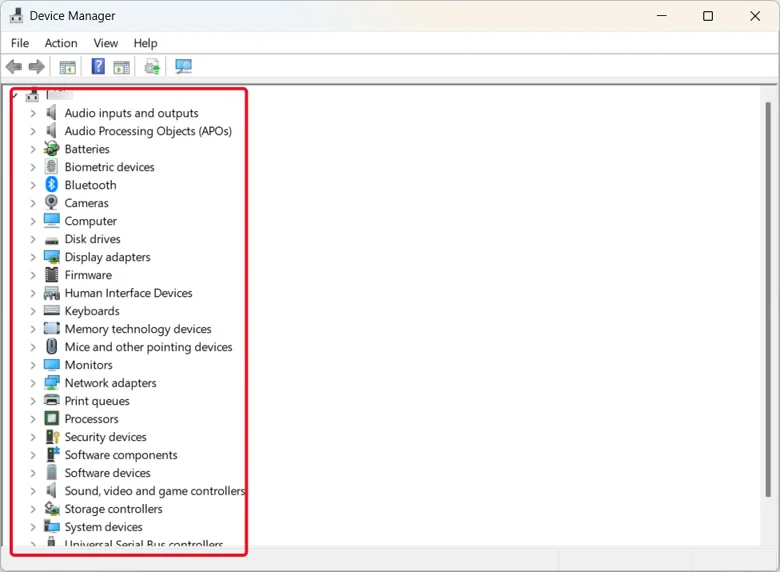Open the blue question mark Help icon
This screenshot has height=572, width=780.
pos(98,66)
